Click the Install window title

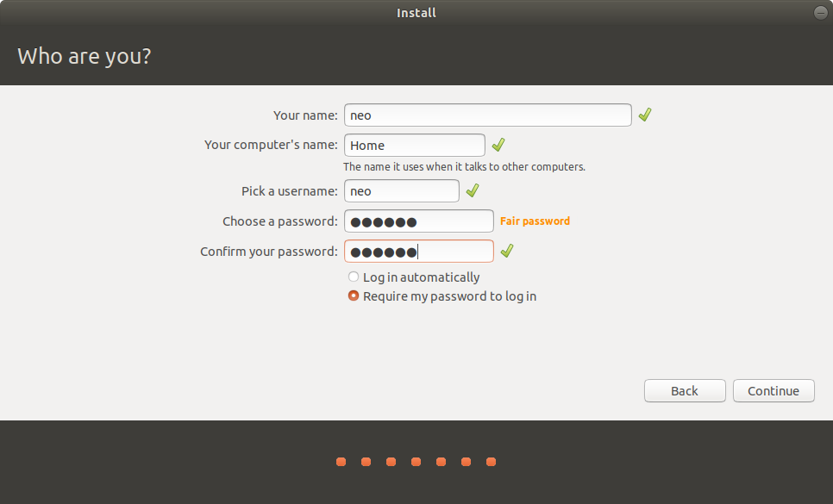(x=416, y=13)
